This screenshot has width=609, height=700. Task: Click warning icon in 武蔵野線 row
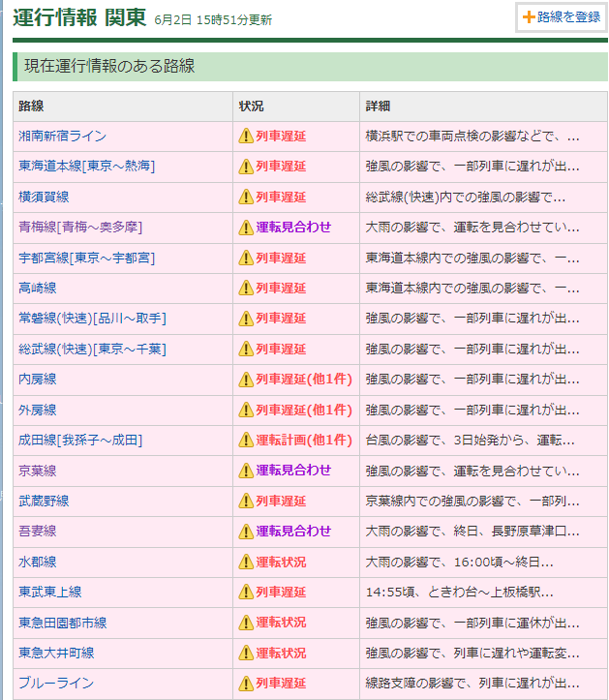pos(246,501)
